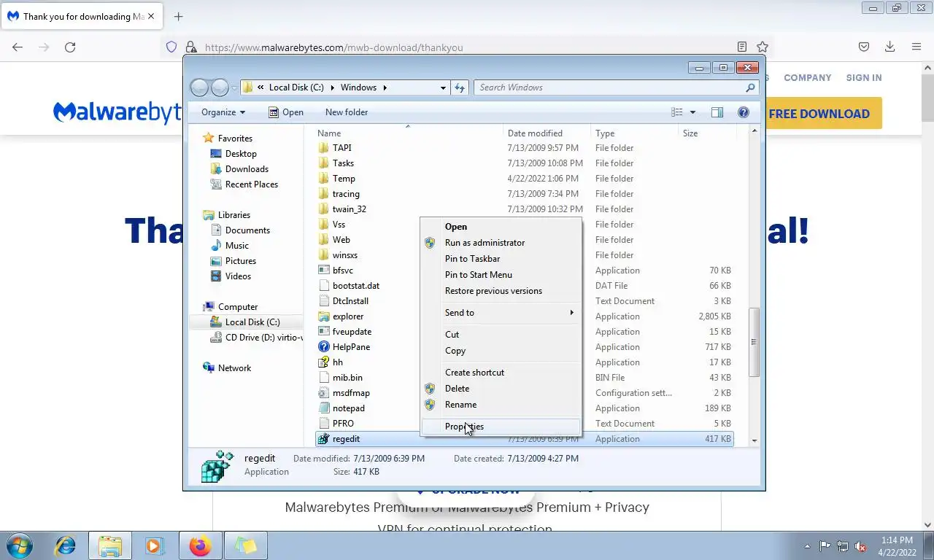934x560 pixels.
Task: Open Properties in the context menu
Action: [501, 427]
